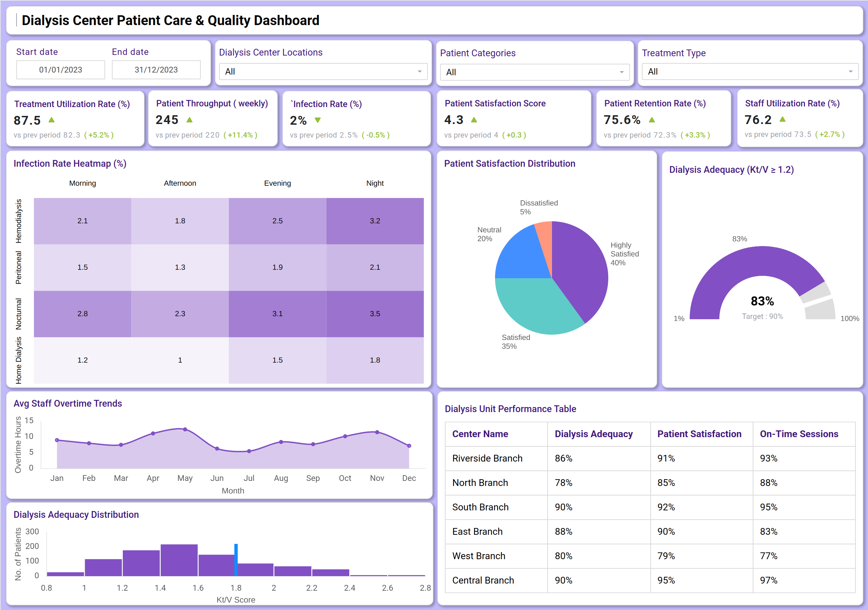Click the Jul data point on overtime chart

(x=249, y=451)
